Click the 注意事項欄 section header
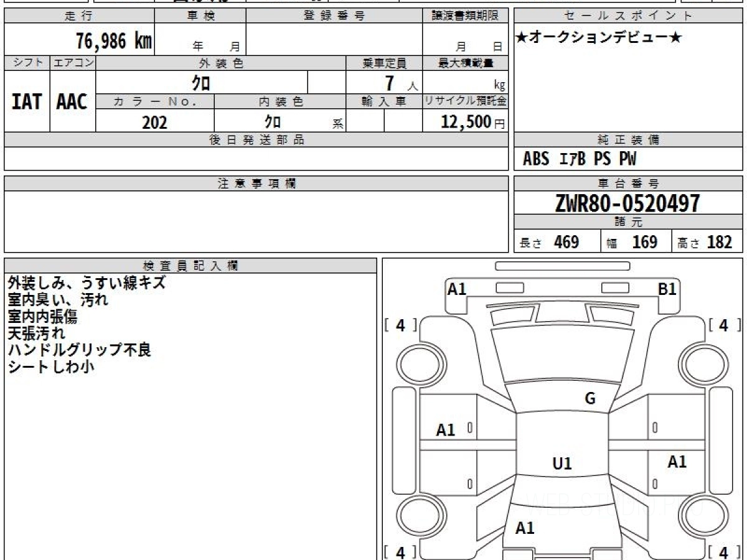This screenshot has width=747, height=560. click(256, 184)
